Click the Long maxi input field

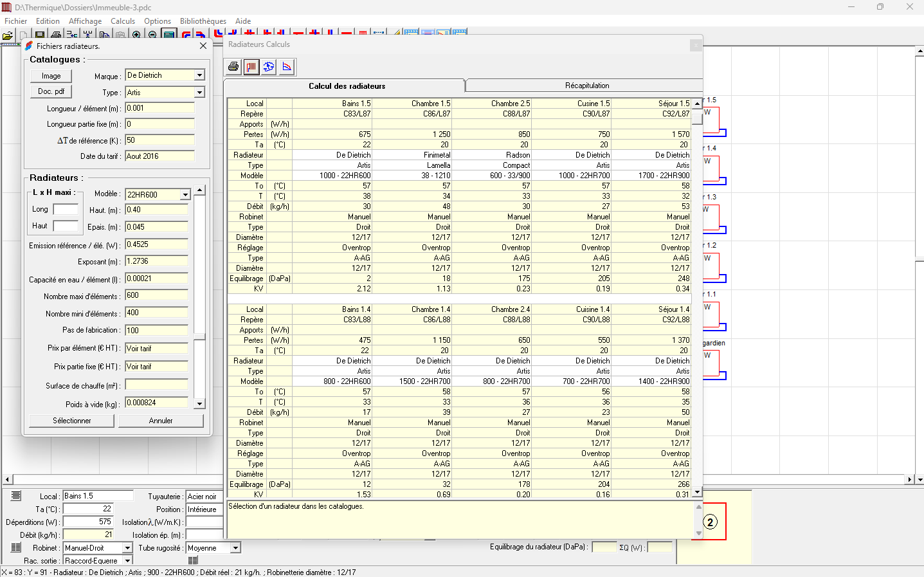[x=65, y=209]
